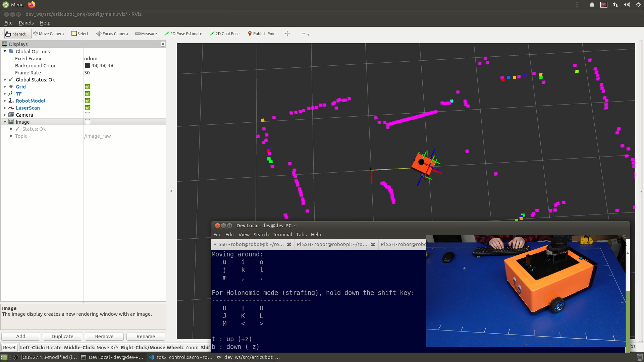Click the network connection icon
The image size is (644, 362).
[615, 5]
